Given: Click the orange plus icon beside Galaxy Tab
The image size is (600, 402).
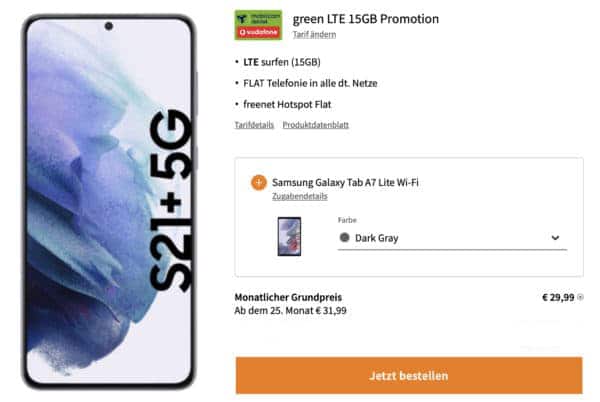Looking at the screenshot, I should tap(259, 182).
